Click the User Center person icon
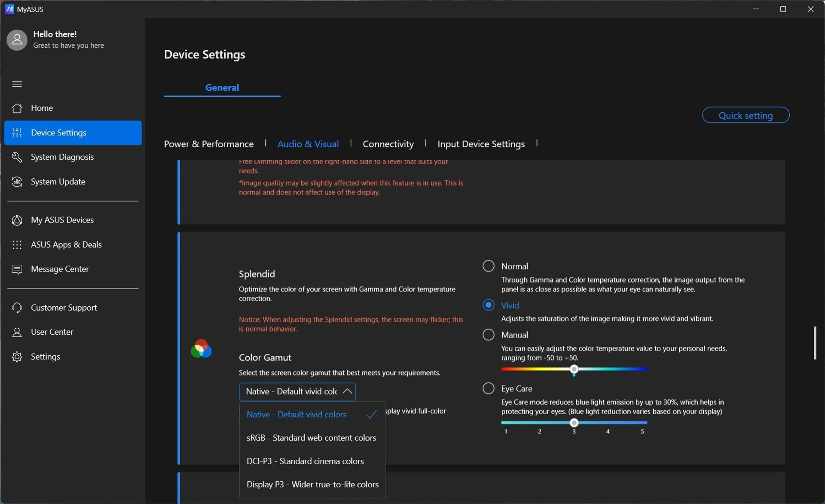This screenshot has height=504, width=825. point(17,332)
